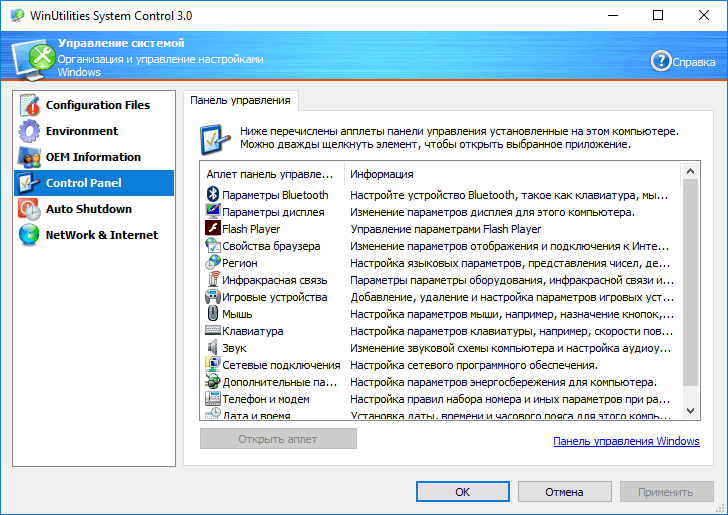The height and width of the screenshot is (515, 728).
Task: Click the Справка link text
Action: point(694,62)
